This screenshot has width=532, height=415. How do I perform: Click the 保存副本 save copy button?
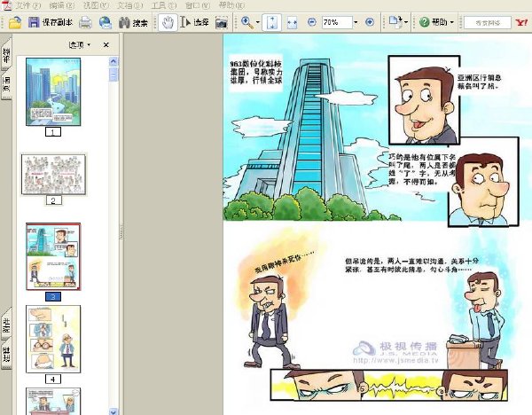[50, 23]
